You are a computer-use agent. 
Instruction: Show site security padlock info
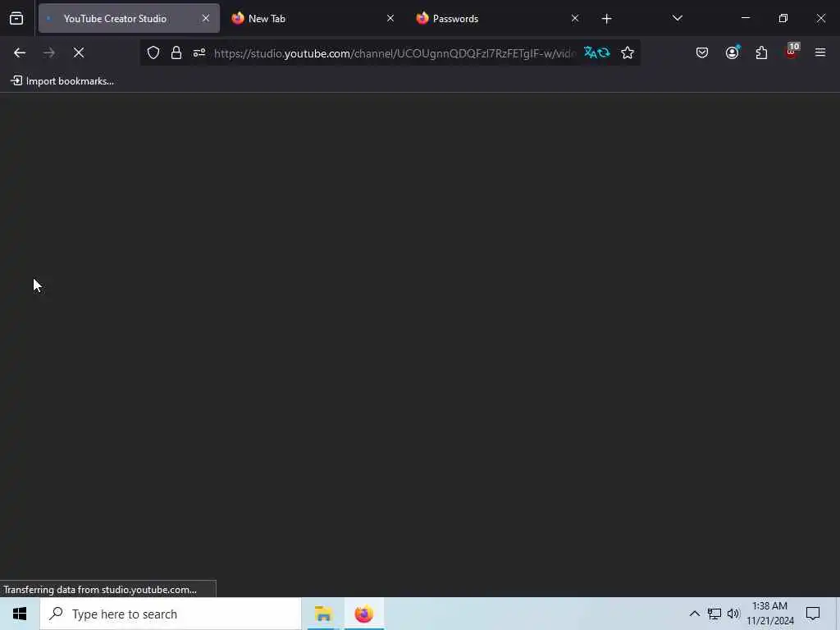[x=176, y=53]
